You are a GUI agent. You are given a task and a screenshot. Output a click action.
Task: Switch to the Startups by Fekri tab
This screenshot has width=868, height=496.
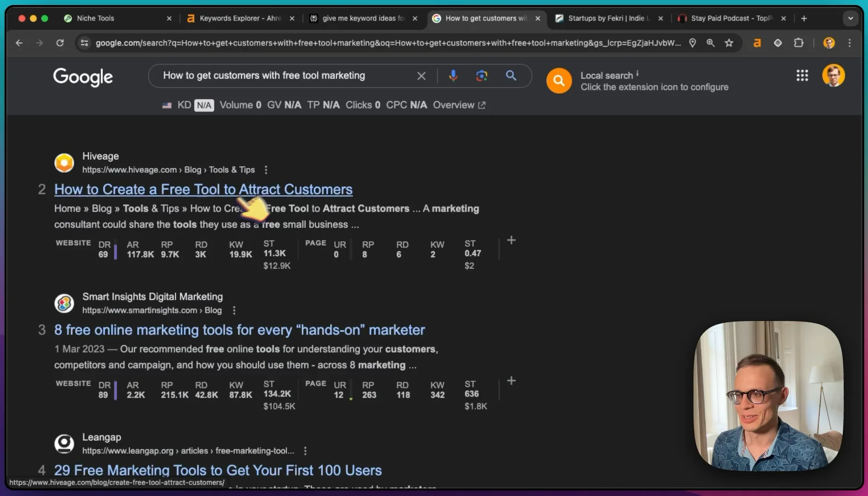[609, 18]
